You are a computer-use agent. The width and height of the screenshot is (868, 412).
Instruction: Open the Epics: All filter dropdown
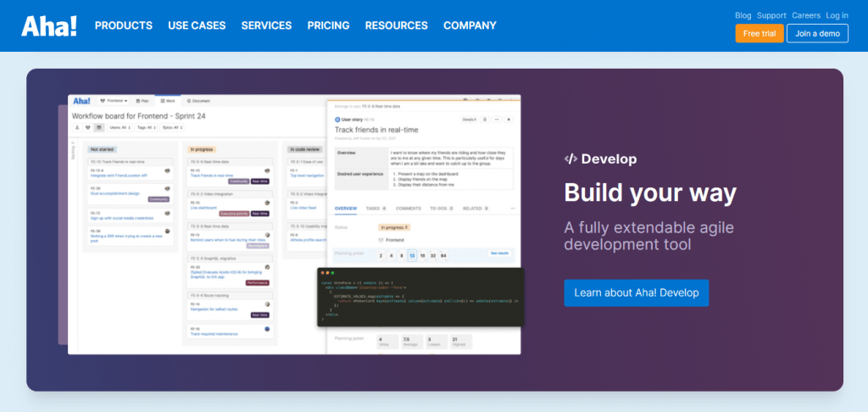(x=173, y=127)
